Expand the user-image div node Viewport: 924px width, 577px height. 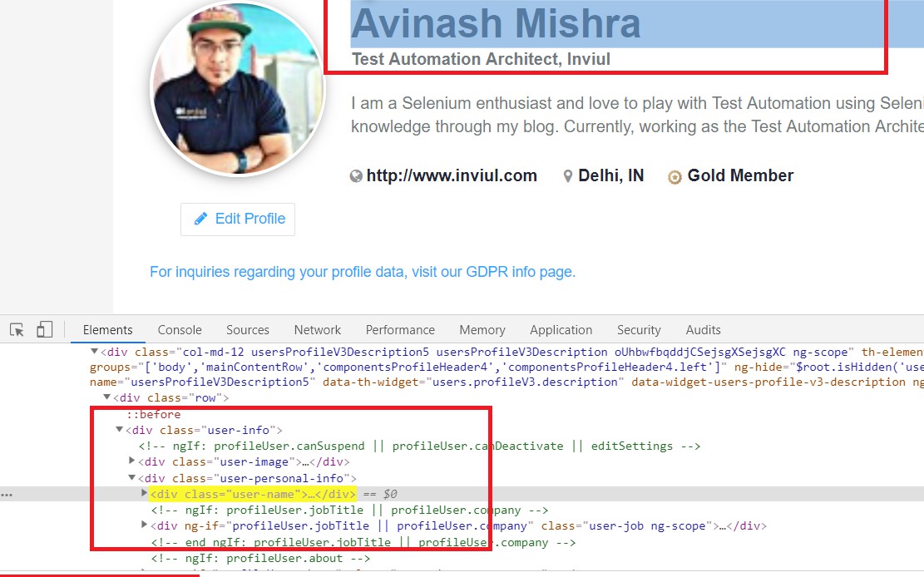(132, 461)
